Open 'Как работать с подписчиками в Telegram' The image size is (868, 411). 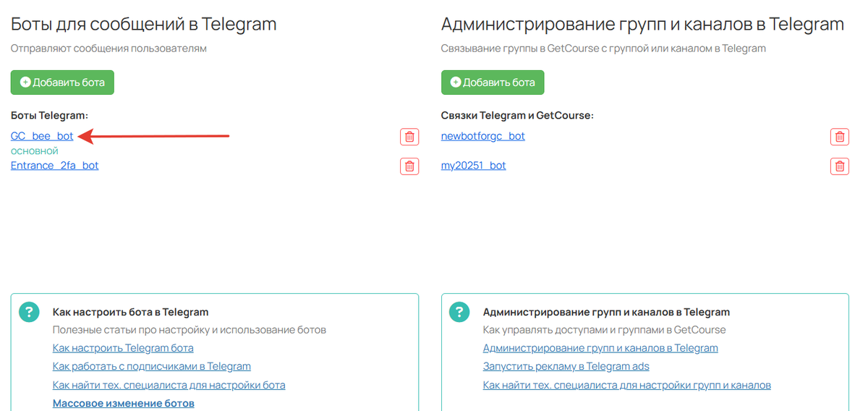coord(152,366)
